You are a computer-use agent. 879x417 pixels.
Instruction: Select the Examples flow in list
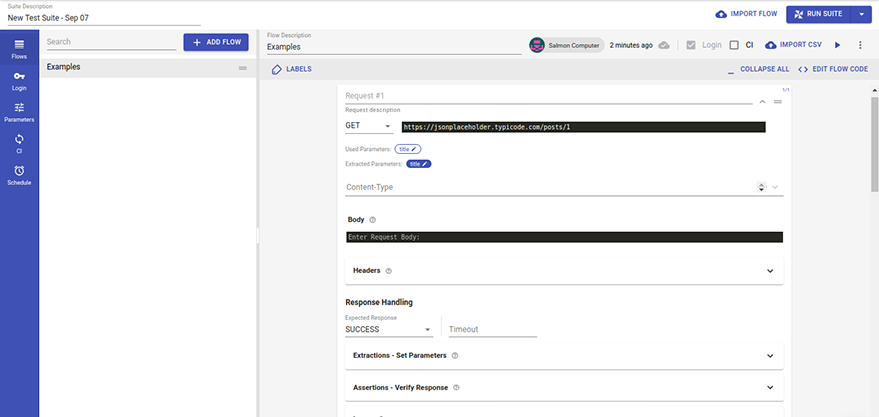tap(148, 68)
